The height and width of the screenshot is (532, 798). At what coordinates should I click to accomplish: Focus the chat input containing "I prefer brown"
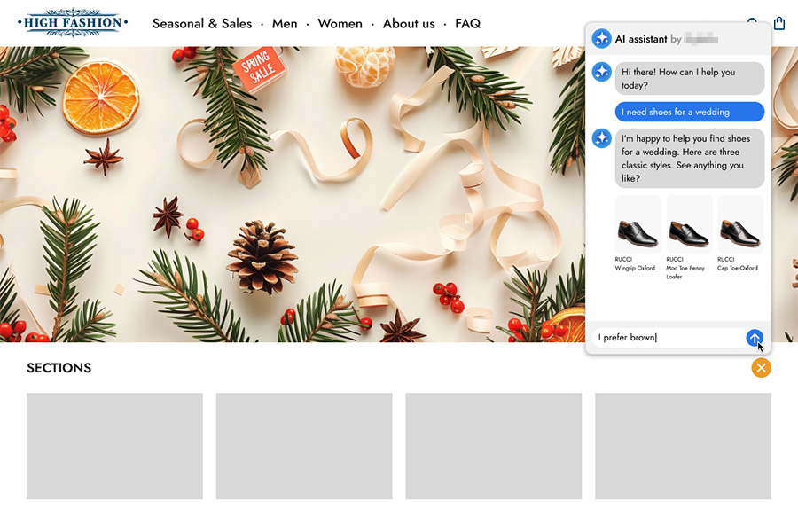(x=665, y=338)
